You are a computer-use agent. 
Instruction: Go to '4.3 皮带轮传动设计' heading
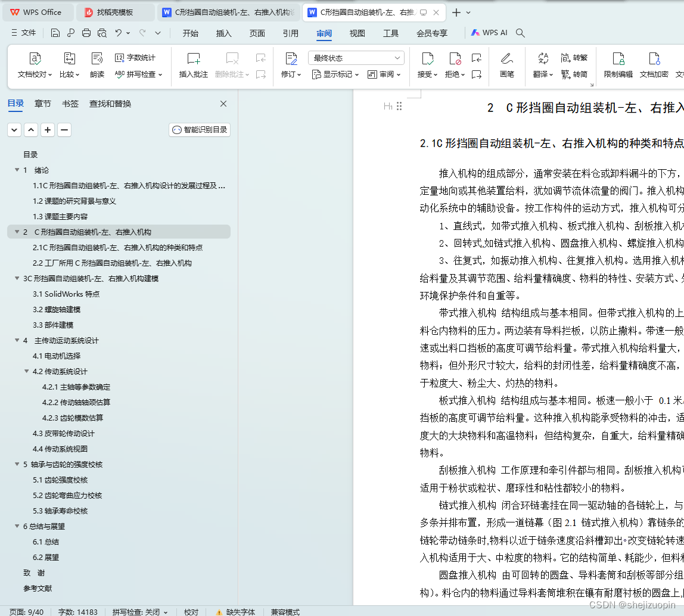(64, 433)
